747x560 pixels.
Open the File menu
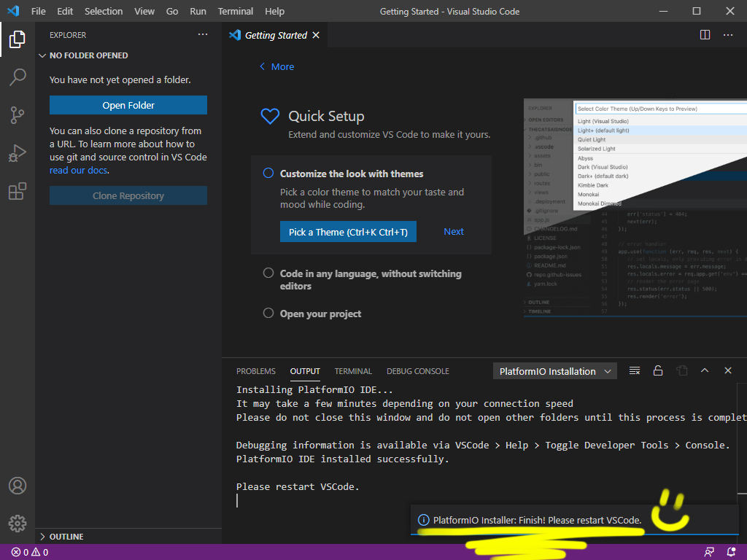(39, 11)
